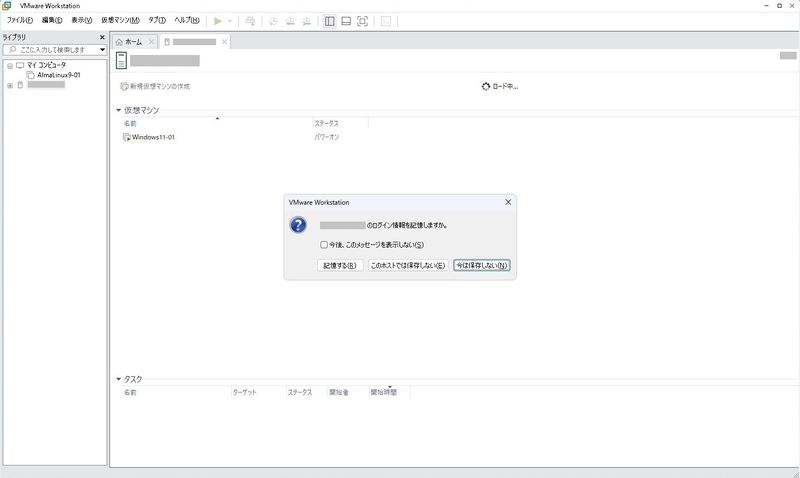
Task: Select AlmaLinux9-01 in the library tree
Action: (x=59, y=75)
